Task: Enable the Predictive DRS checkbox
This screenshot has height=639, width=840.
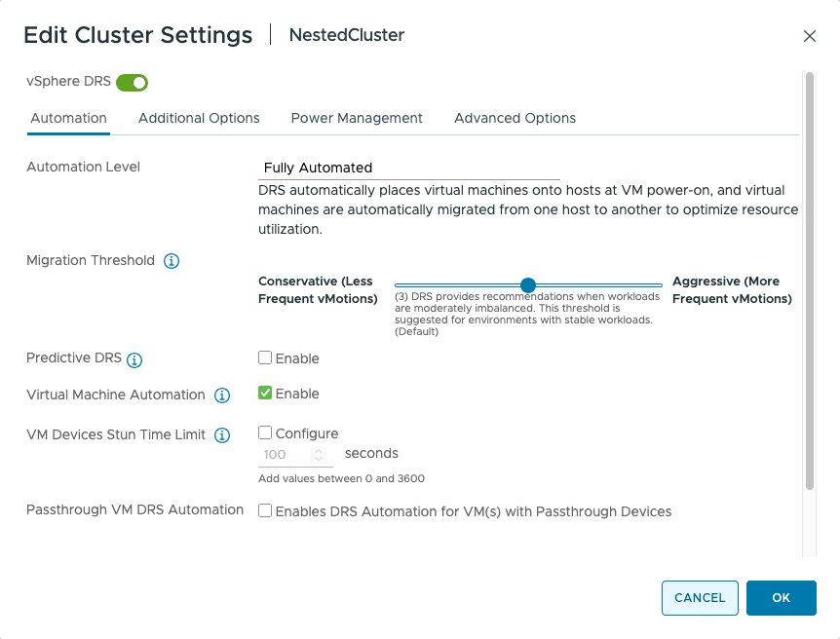Action: 265,357
